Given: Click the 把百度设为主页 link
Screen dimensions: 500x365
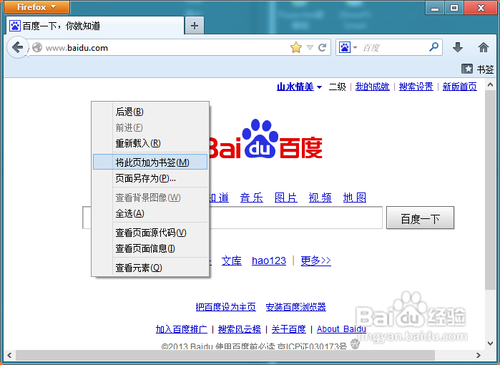Looking at the screenshot, I should click(x=226, y=307).
